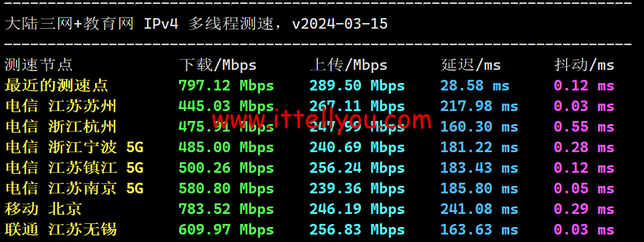644x242 pixels.
Task: Click the latency value 217.98 ms
Action: [479, 106]
